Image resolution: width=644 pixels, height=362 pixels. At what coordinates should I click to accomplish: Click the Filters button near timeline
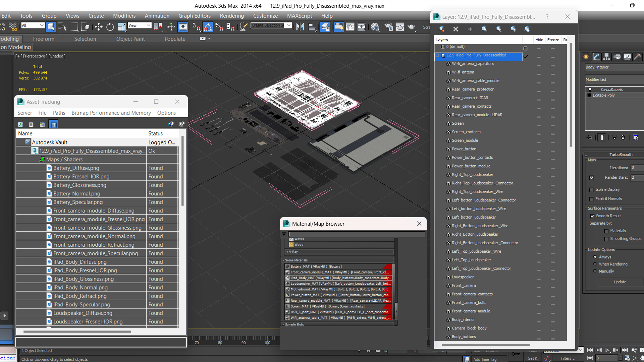[568, 358]
